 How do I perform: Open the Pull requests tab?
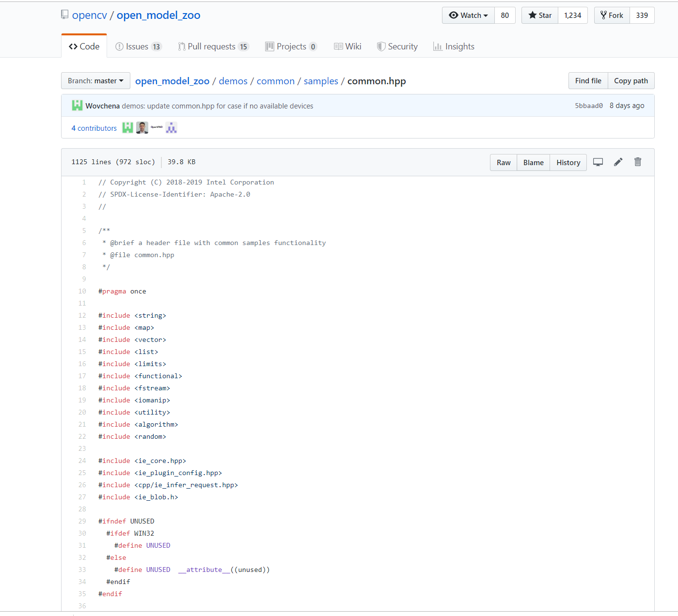coord(213,46)
